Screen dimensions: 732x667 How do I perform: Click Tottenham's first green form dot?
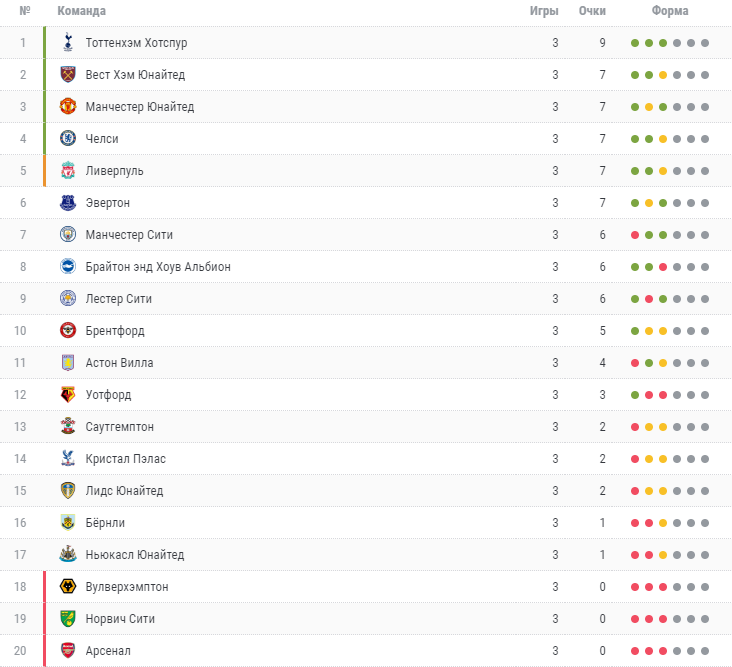click(x=635, y=43)
